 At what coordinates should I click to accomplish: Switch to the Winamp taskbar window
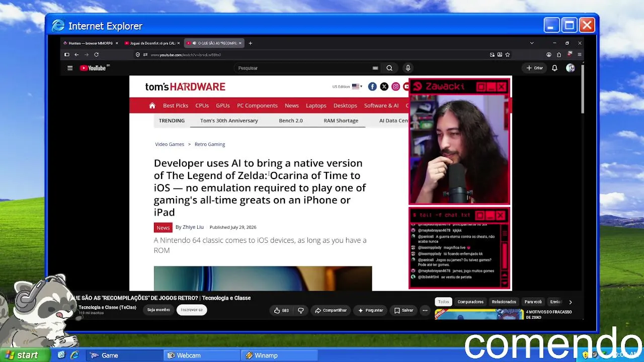pos(280,355)
